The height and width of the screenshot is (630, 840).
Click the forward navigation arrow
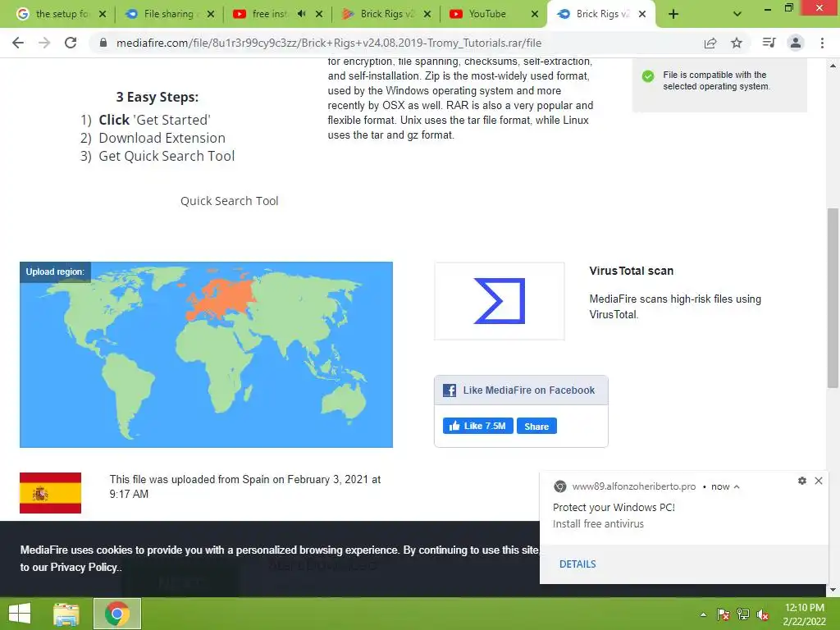(44, 43)
